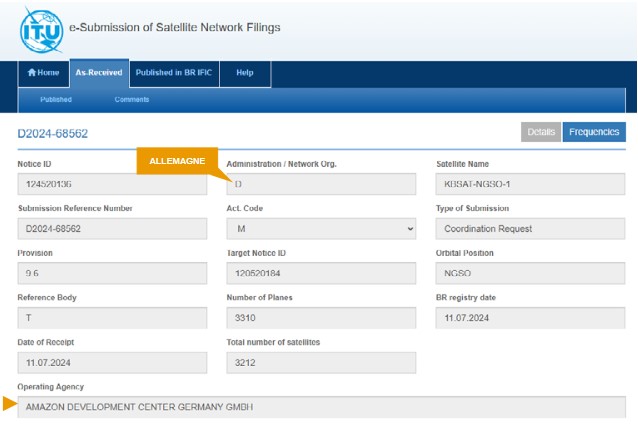
Task: Click the Details button
Action: coord(541,132)
